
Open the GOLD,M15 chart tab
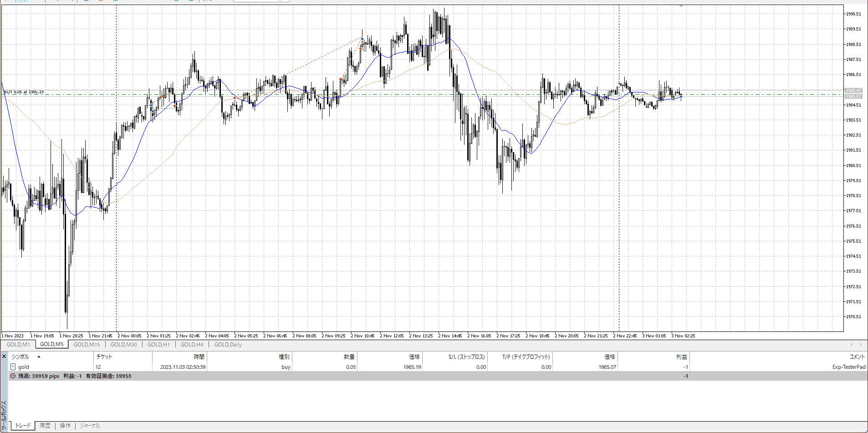pyautogui.click(x=87, y=345)
